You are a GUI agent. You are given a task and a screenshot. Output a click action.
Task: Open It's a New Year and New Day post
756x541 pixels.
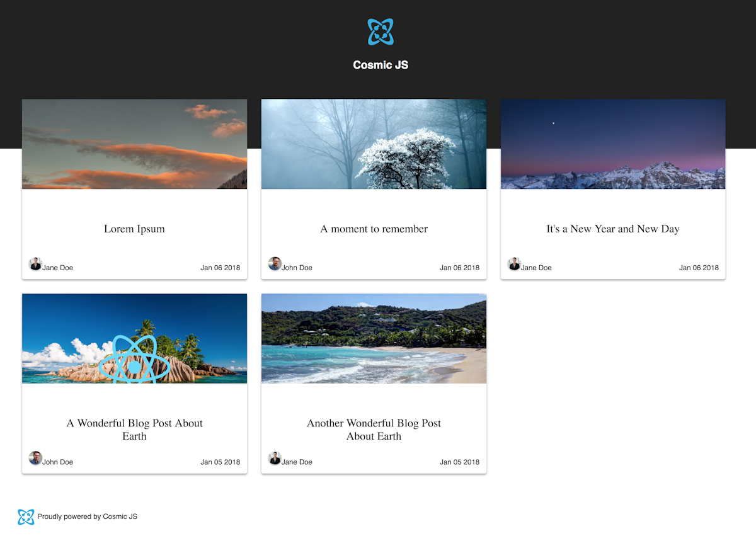(x=612, y=229)
